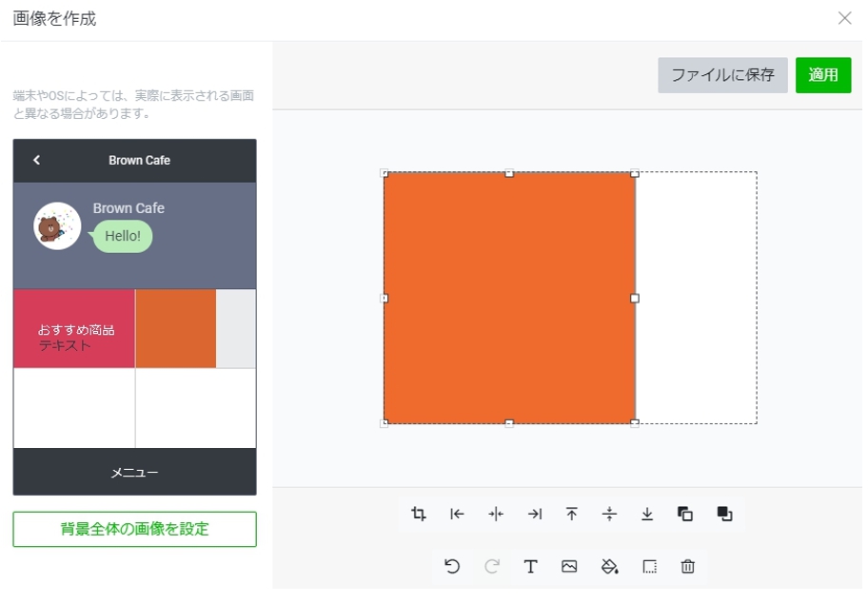
Task: Undo the last edit
Action: pos(452,567)
